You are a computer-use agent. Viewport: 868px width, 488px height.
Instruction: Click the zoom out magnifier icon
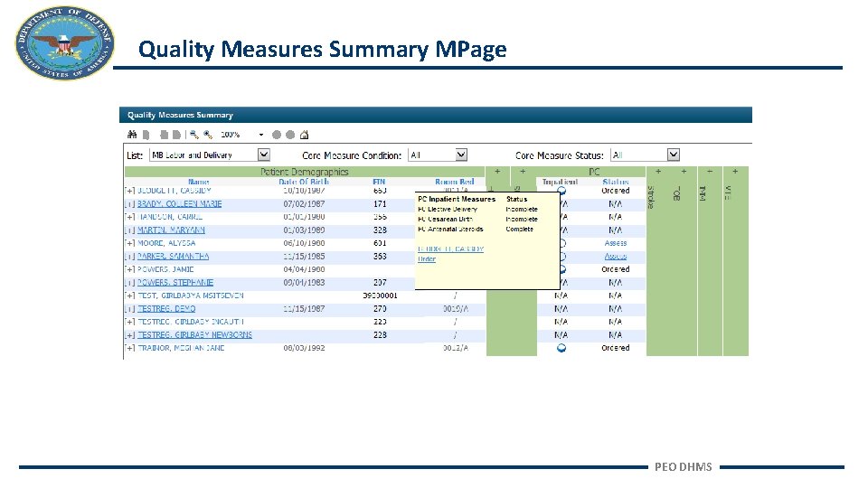point(193,135)
